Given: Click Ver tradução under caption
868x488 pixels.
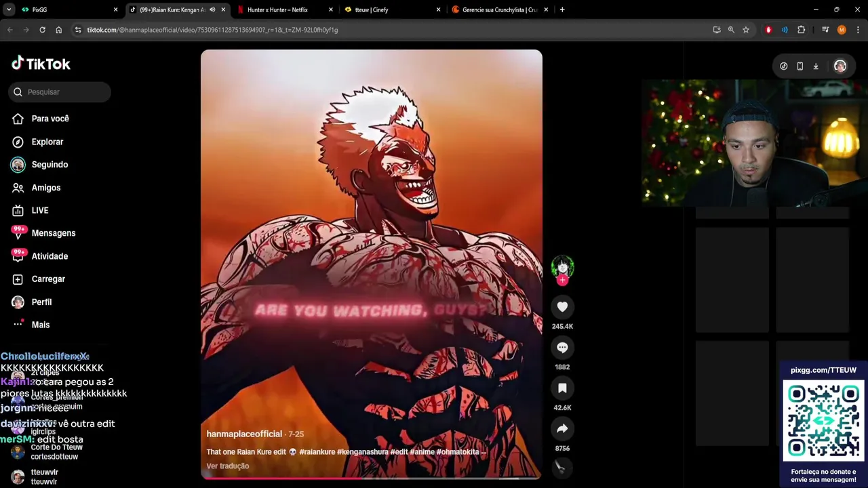Looking at the screenshot, I should click(x=228, y=466).
